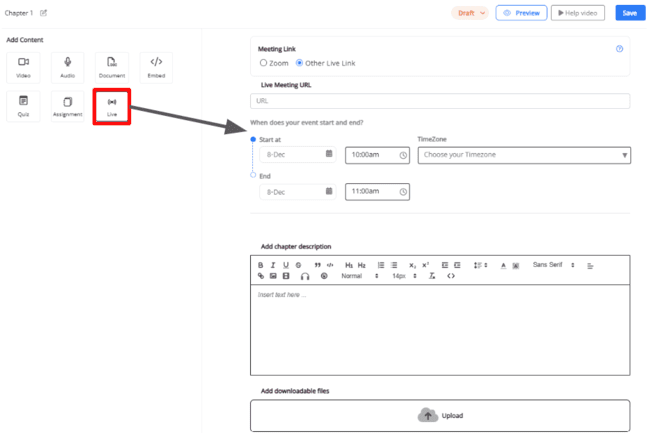
Task: Apply subscript formatting
Action: click(412, 265)
